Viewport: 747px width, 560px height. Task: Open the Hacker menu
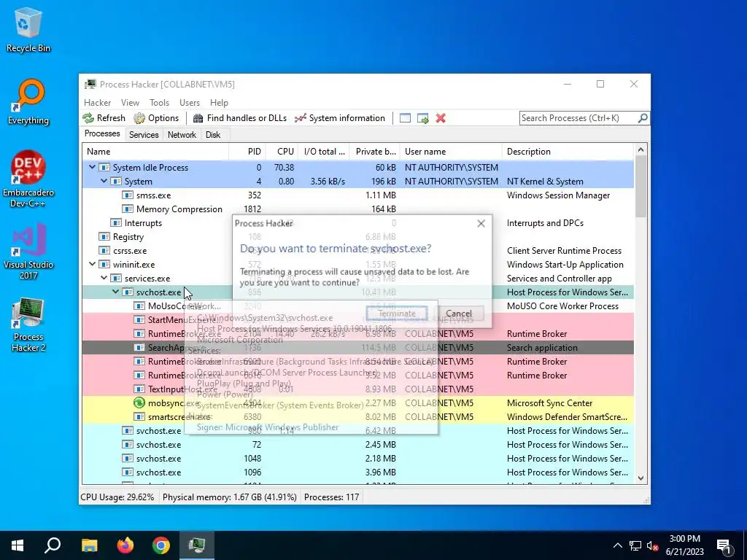(x=97, y=102)
